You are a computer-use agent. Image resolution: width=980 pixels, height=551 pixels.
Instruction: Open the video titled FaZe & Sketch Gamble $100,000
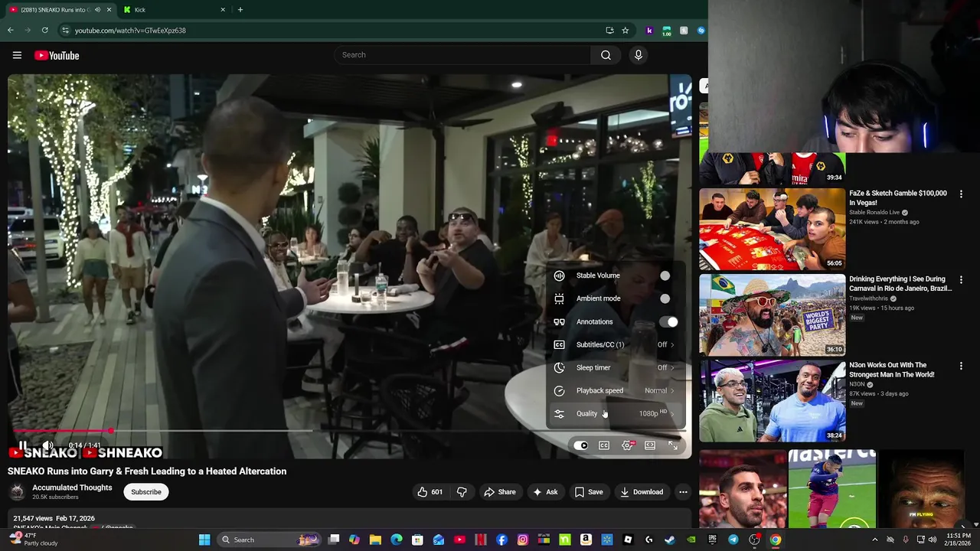(898, 198)
